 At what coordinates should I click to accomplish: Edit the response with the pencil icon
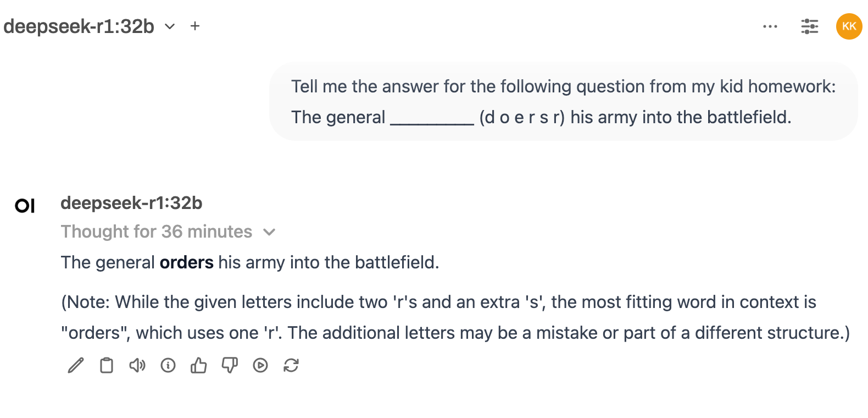pyautogui.click(x=76, y=365)
